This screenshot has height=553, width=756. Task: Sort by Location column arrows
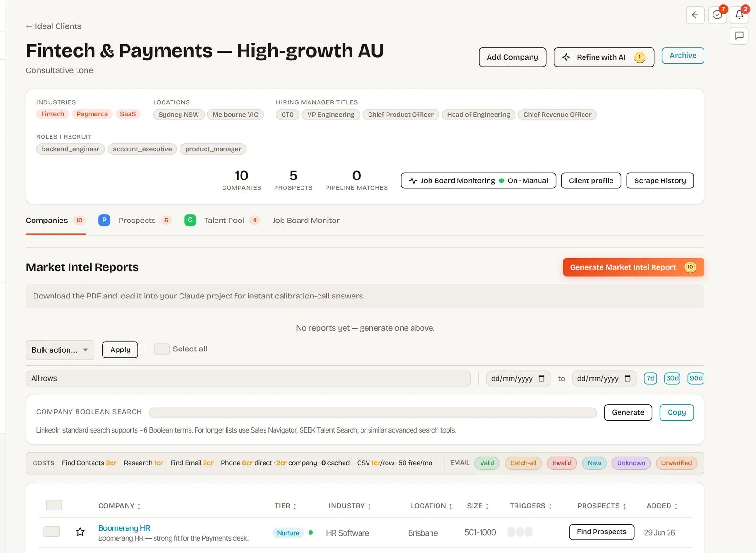coord(450,506)
